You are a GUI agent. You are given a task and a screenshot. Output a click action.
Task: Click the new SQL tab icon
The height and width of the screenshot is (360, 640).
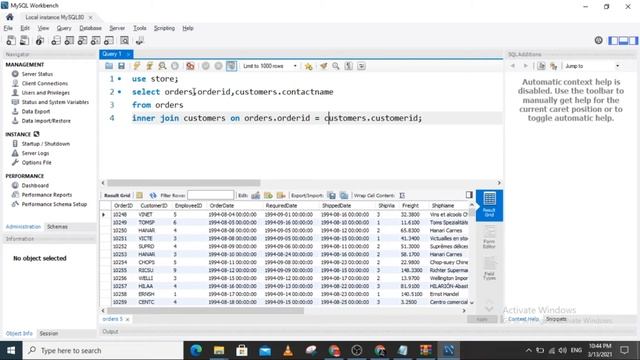[11, 40]
